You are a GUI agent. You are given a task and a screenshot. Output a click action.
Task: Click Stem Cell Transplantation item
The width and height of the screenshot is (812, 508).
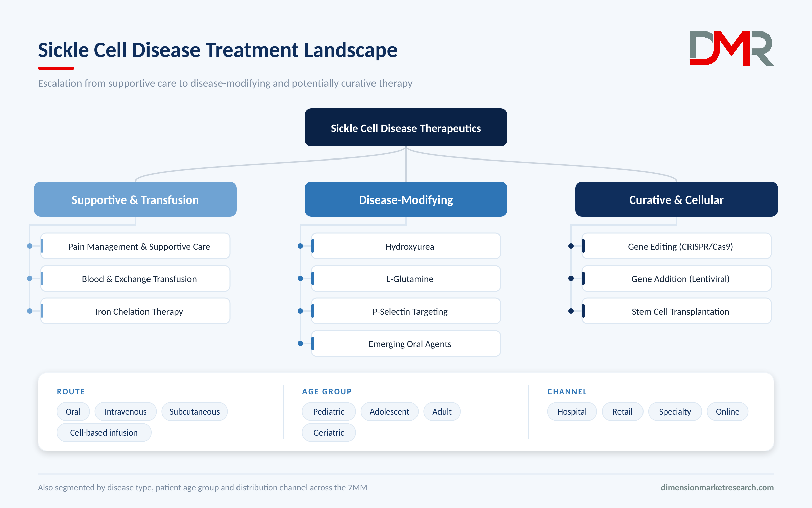pos(676,311)
